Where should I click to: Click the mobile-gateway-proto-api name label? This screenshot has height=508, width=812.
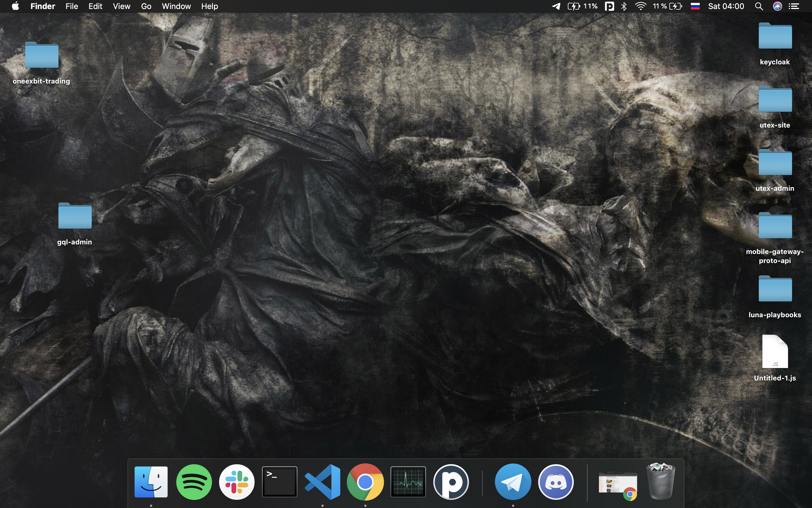775,256
